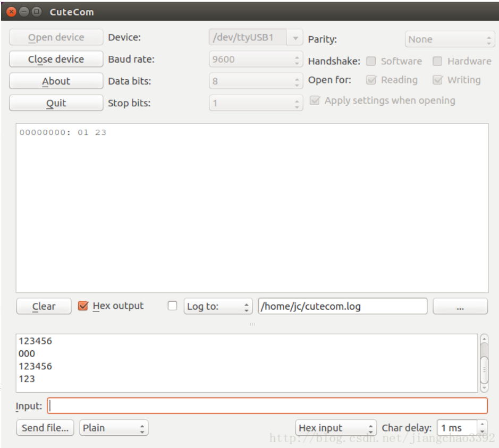
Task: Enable Hardware handshake
Action: [437, 61]
